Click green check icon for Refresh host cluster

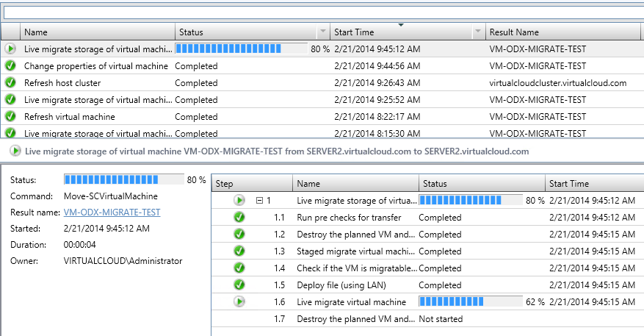(10, 83)
